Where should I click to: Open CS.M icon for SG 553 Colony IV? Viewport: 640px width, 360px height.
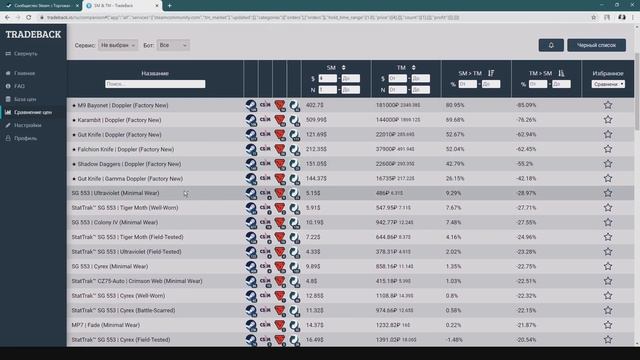265,223
